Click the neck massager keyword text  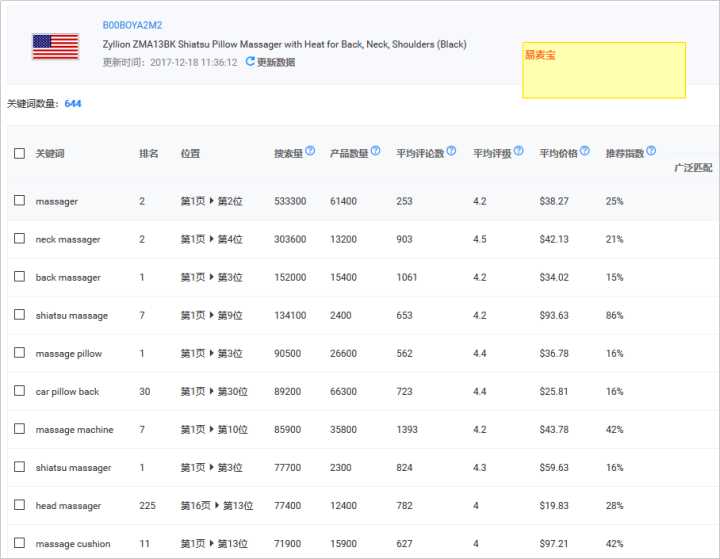click(68, 240)
